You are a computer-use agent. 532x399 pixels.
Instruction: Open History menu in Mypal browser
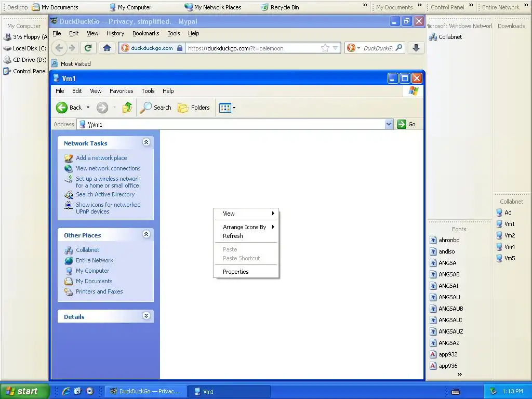coord(115,33)
